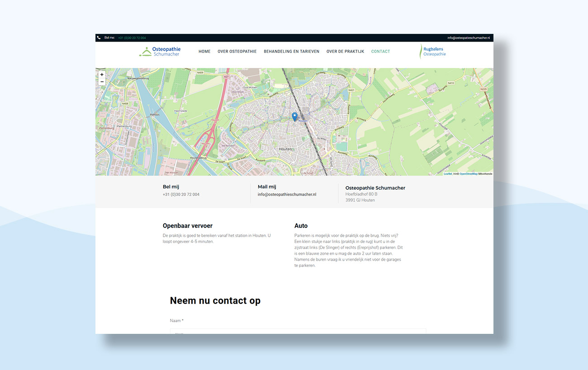The height and width of the screenshot is (370, 588).
Task: Click the Mitvirkende contributors text
Action: coord(485,173)
